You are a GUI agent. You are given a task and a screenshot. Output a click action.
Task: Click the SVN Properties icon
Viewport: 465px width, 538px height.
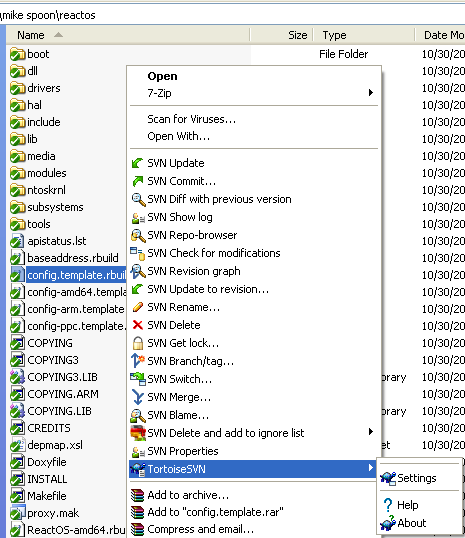(138, 452)
